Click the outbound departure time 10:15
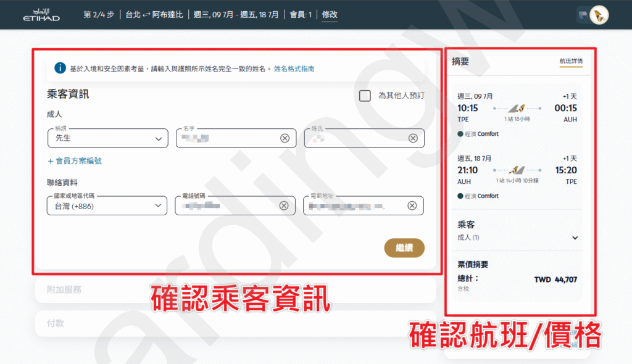The height and width of the screenshot is (364, 632). tap(468, 108)
